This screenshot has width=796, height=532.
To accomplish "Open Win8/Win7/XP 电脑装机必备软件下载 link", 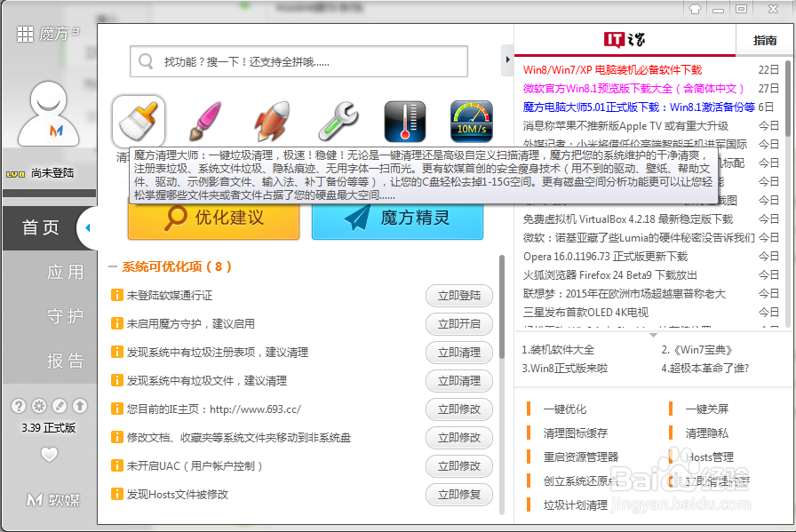I will 613,70.
